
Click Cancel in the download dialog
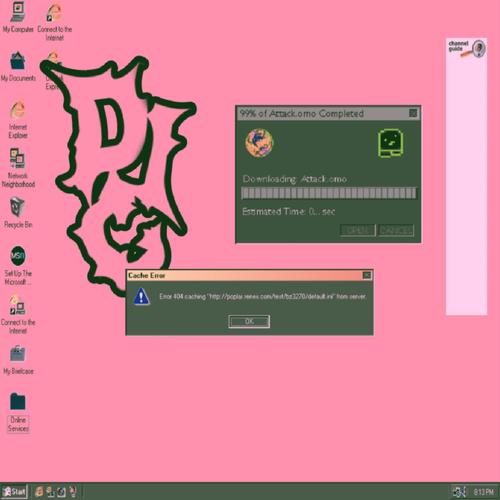(x=396, y=230)
